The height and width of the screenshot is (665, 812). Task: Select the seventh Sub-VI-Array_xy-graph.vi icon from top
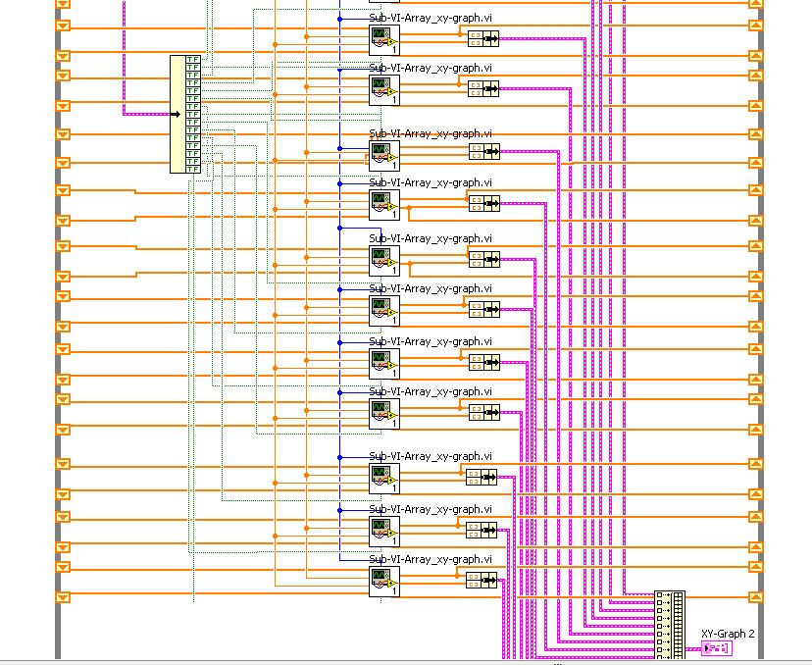(x=384, y=364)
